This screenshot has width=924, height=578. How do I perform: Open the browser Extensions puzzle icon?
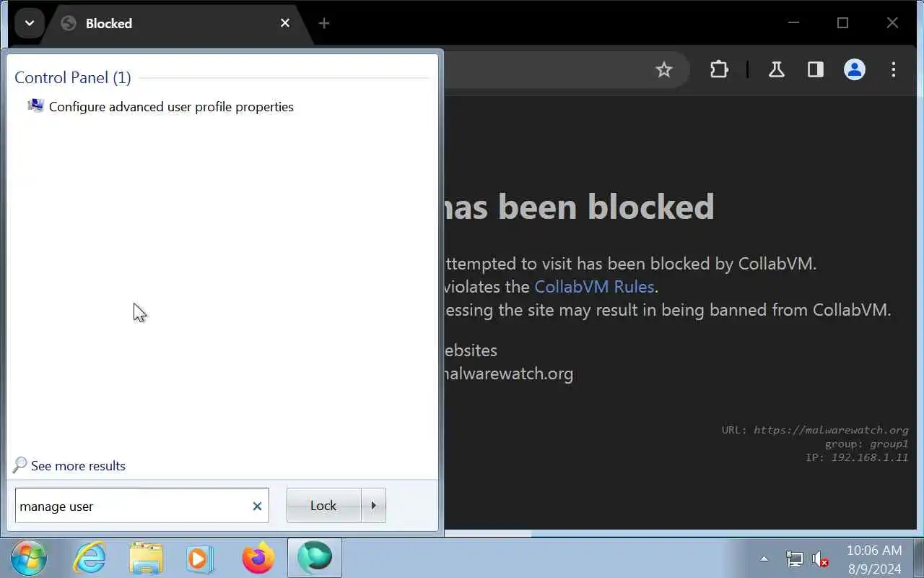(x=719, y=70)
